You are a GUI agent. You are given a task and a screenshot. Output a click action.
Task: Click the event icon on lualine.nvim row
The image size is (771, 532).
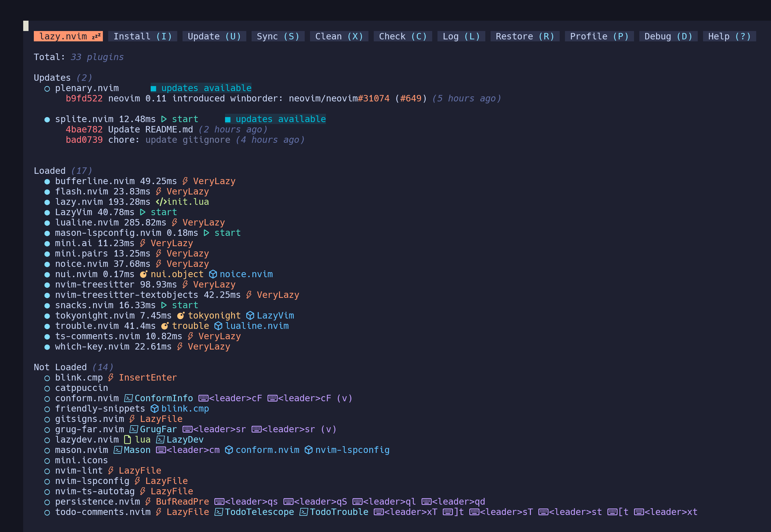point(174,222)
